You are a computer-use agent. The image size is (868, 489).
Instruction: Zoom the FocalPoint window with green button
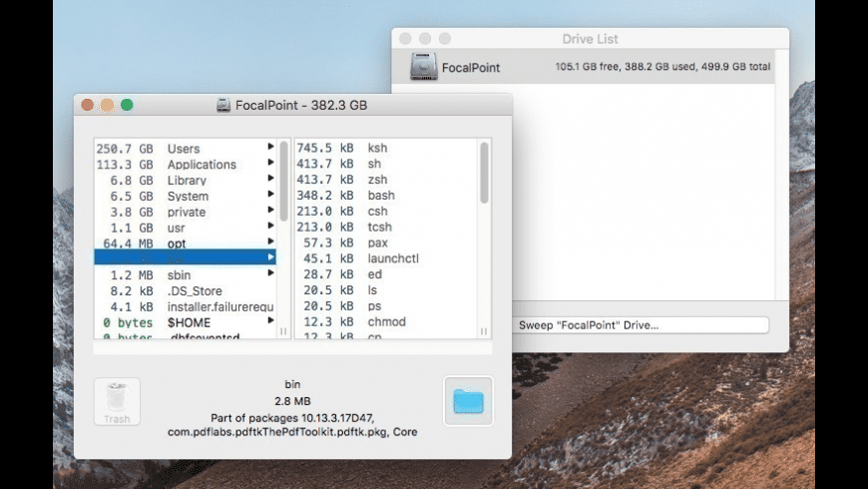pyautogui.click(x=127, y=105)
